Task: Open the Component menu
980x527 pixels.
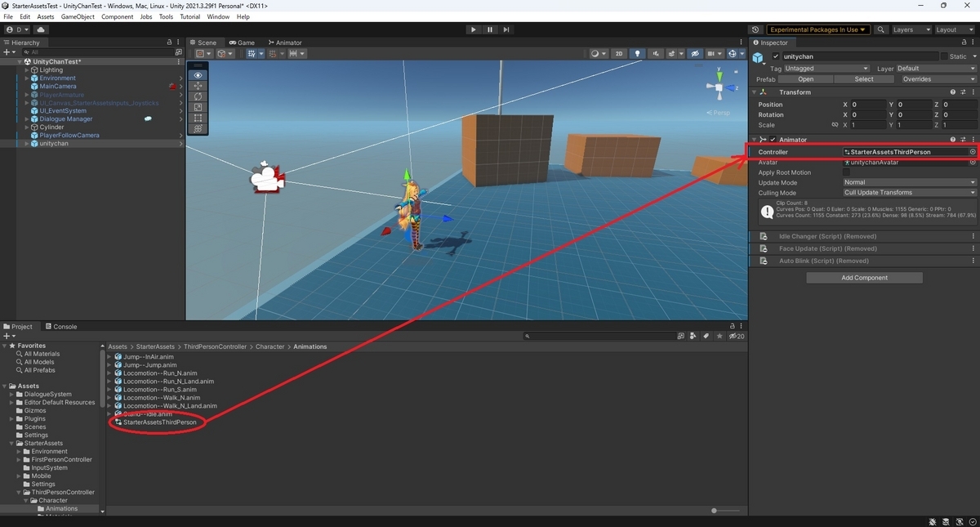Action: pyautogui.click(x=117, y=16)
